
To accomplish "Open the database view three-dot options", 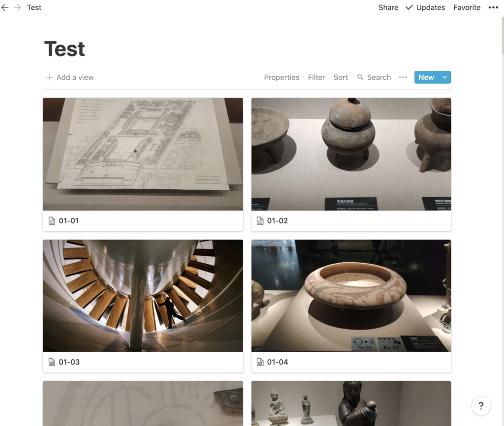I will pos(403,77).
